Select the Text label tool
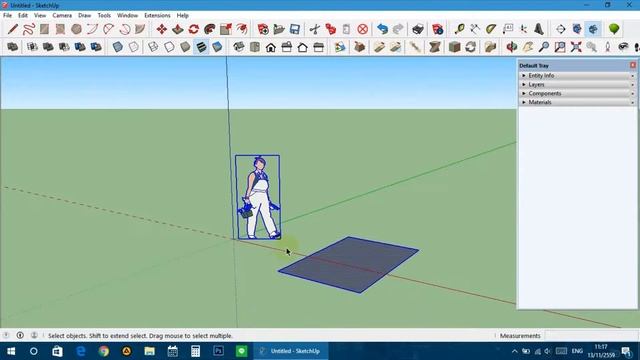This screenshot has width=640, height=360. (x=507, y=29)
